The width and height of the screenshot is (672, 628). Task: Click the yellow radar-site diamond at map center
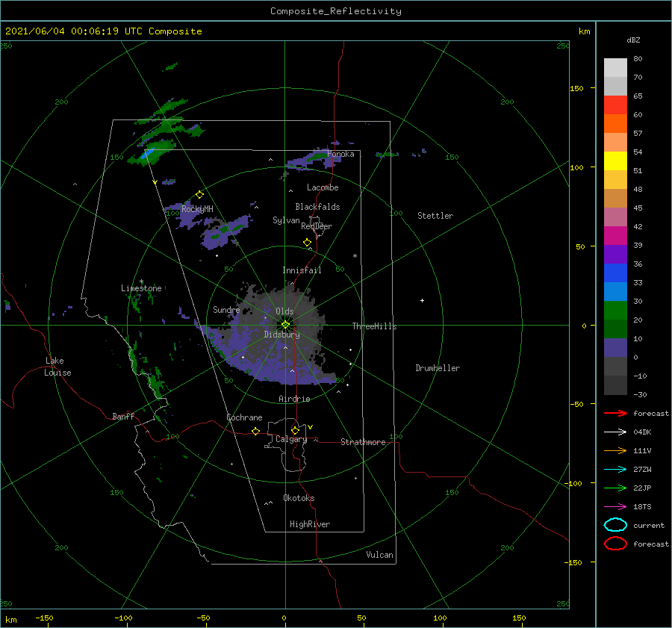pyautogui.click(x=285, y=325)
